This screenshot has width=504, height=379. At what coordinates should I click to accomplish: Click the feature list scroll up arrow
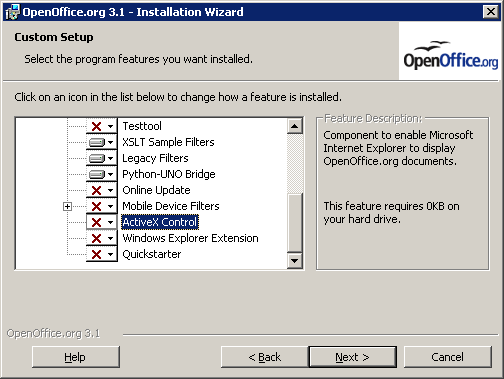pos(295,126)
